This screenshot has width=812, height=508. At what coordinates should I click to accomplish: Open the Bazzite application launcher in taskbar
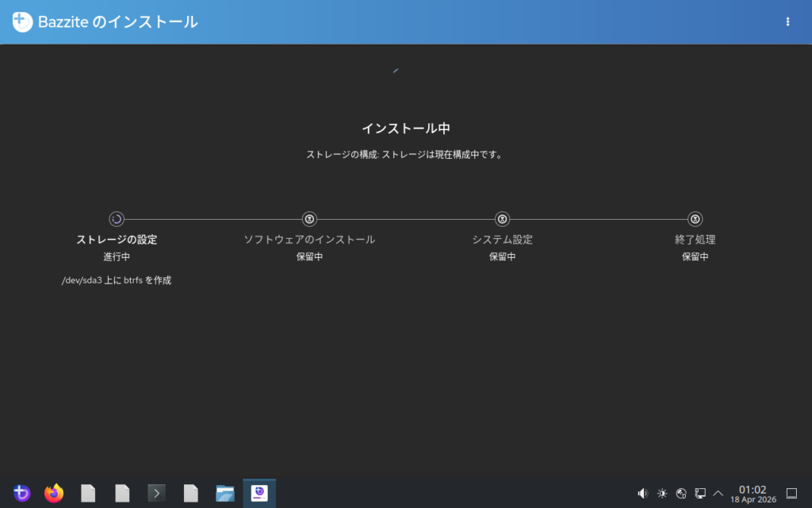coord(21,494)
